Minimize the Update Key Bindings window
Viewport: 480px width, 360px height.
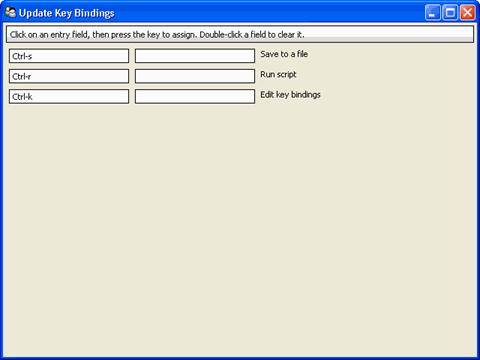[433, 13]
